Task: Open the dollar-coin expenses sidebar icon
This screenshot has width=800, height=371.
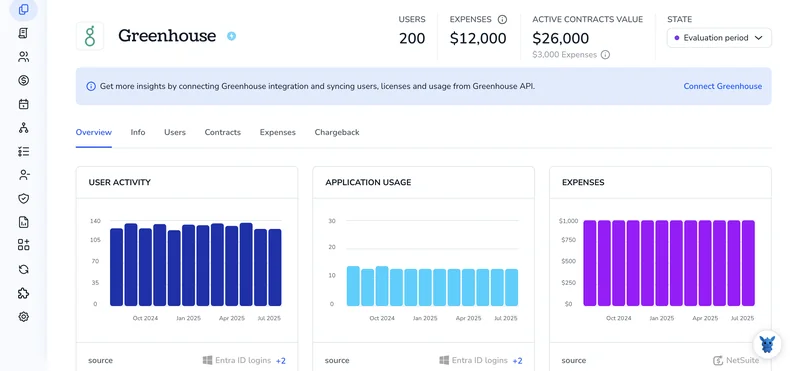Action: point(23,80)
